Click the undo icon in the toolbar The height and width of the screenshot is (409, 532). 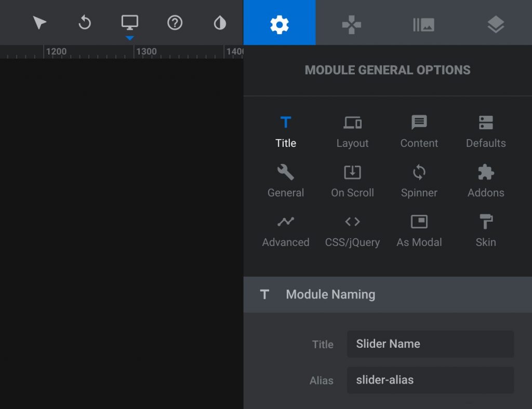tap(84, 22)
